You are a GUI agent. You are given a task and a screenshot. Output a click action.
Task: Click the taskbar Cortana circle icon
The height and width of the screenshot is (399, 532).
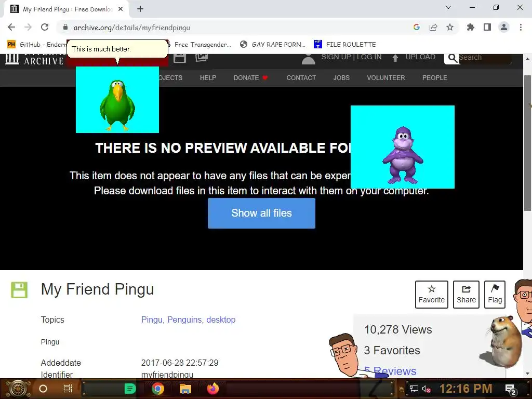[43, 389]
